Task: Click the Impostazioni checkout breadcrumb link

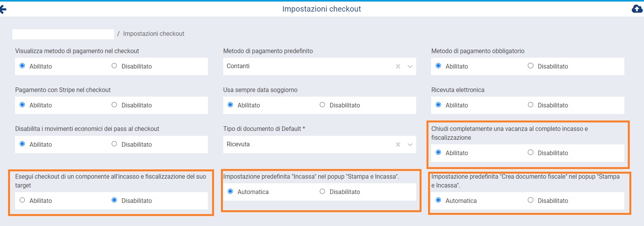Action: pos(154,34)
